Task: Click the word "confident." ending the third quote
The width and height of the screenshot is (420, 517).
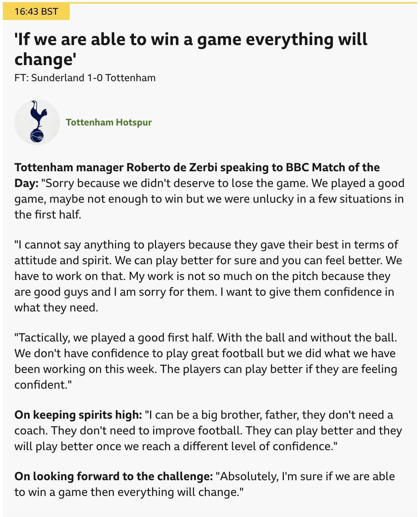Action: [43, 385]
